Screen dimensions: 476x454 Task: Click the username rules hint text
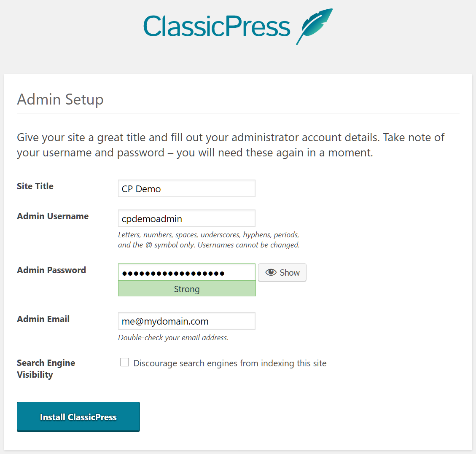point(209,240)
